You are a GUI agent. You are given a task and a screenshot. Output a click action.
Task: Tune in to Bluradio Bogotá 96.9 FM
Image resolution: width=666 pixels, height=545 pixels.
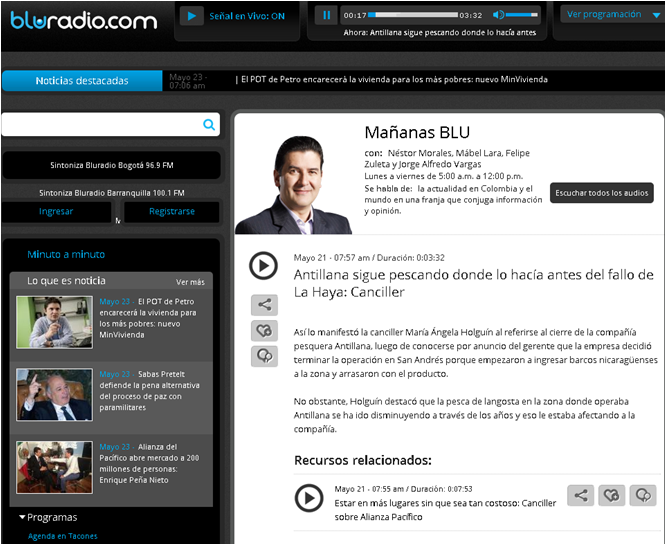pyautogui.click(x=112, y=165)
